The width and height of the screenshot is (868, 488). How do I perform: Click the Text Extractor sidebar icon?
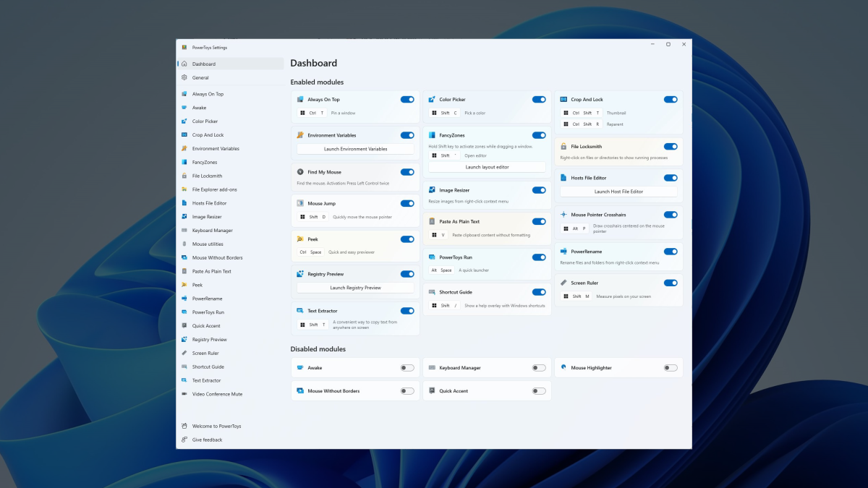tap(184, 380)
